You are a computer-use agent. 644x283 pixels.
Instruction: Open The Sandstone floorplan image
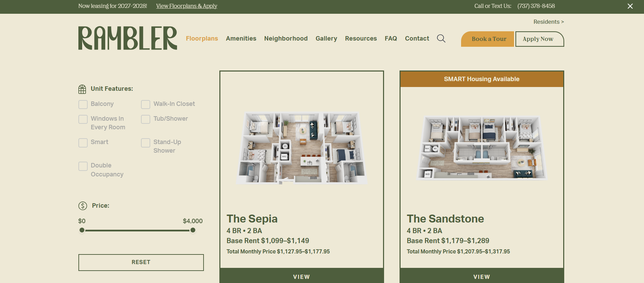[482, 148]
